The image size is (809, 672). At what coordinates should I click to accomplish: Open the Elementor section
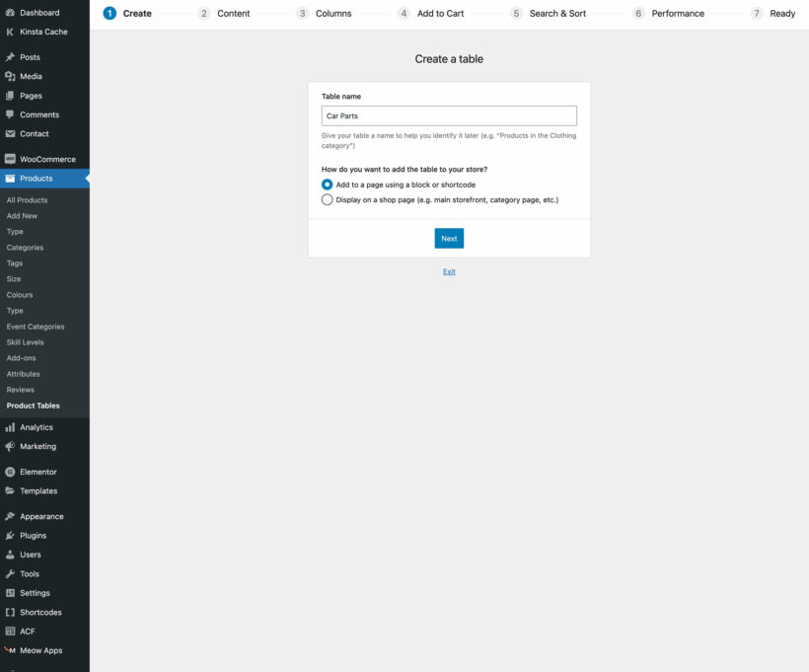point(39,471)
